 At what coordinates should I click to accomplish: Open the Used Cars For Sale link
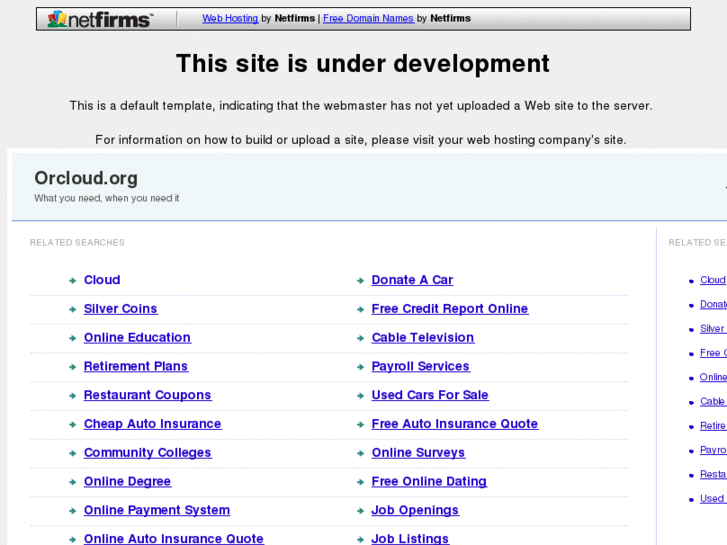tap(430, 395)
